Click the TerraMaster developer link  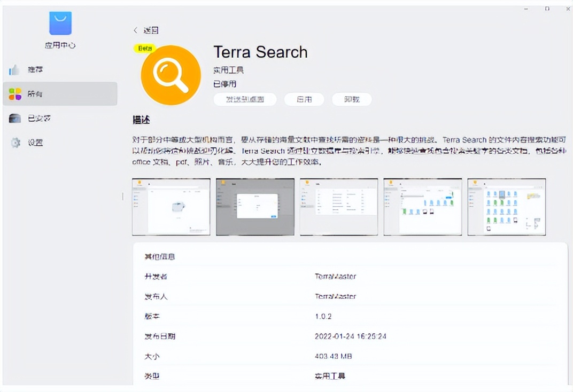(x=336, y=276)
